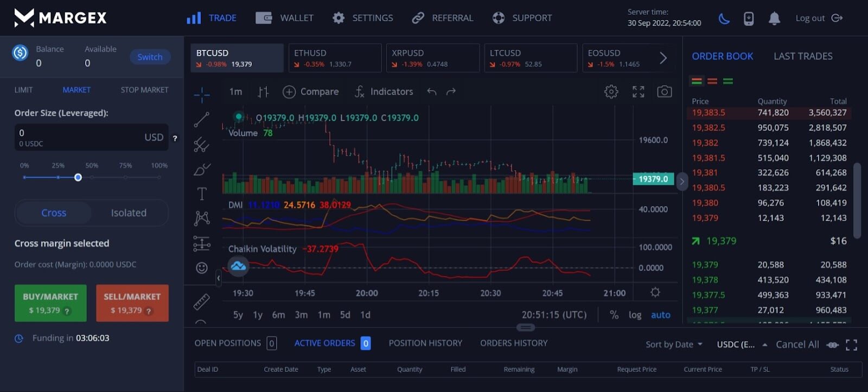The width and height of the screenshot is (868, 392).
Task: Switch the balance currency
Action: coord(150,57)
